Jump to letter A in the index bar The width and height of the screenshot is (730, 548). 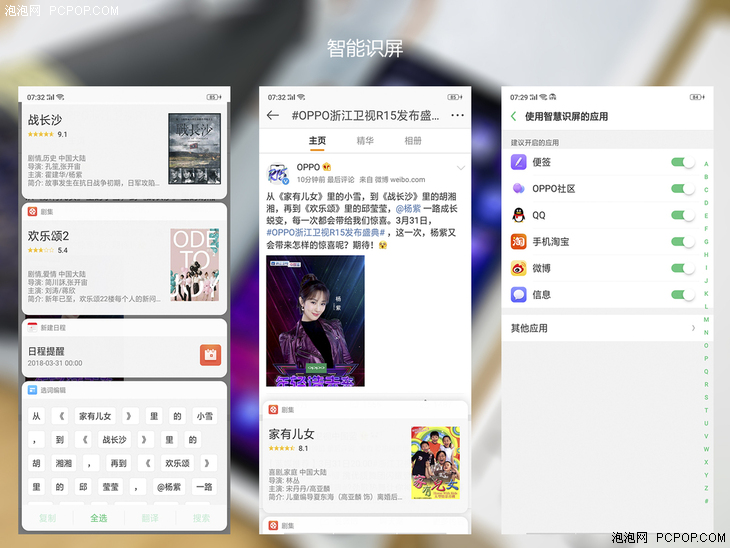click(x=706, y=164)
